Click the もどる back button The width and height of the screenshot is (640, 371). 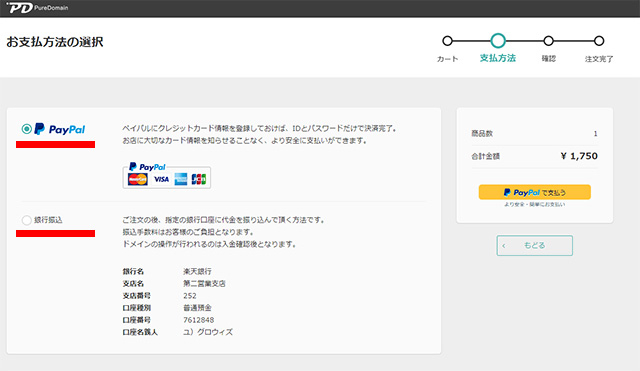coord(534,245)
